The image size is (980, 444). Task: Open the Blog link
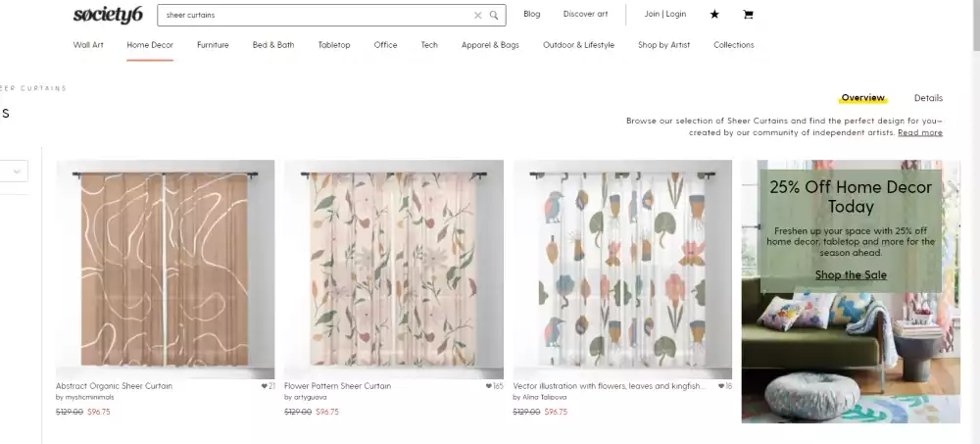click(532, 14)
